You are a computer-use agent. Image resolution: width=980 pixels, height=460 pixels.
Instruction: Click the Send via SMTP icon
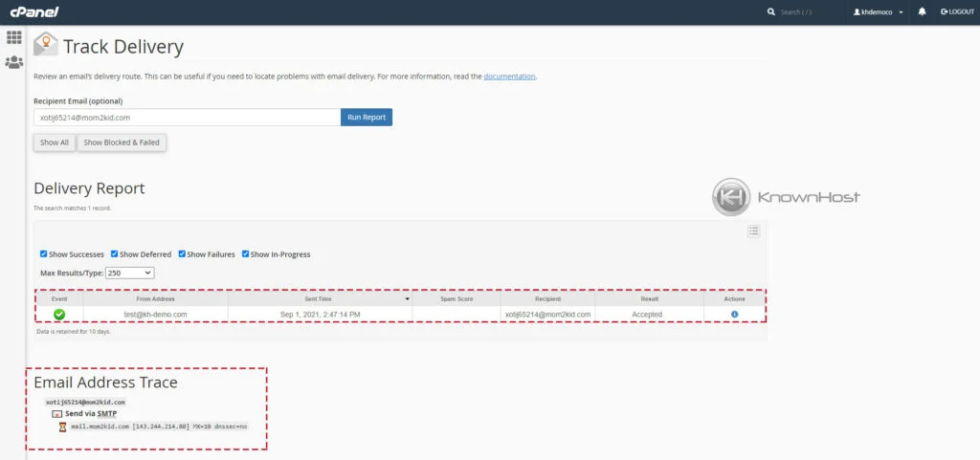[56, 414]
